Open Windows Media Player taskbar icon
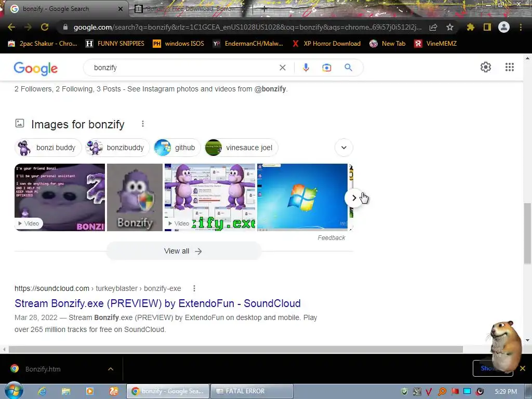 point(89,391)
